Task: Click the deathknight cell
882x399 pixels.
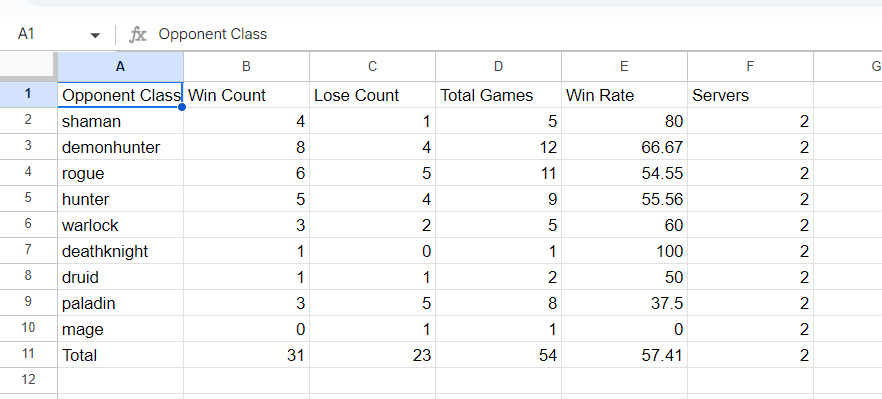Action: point(120,251)
